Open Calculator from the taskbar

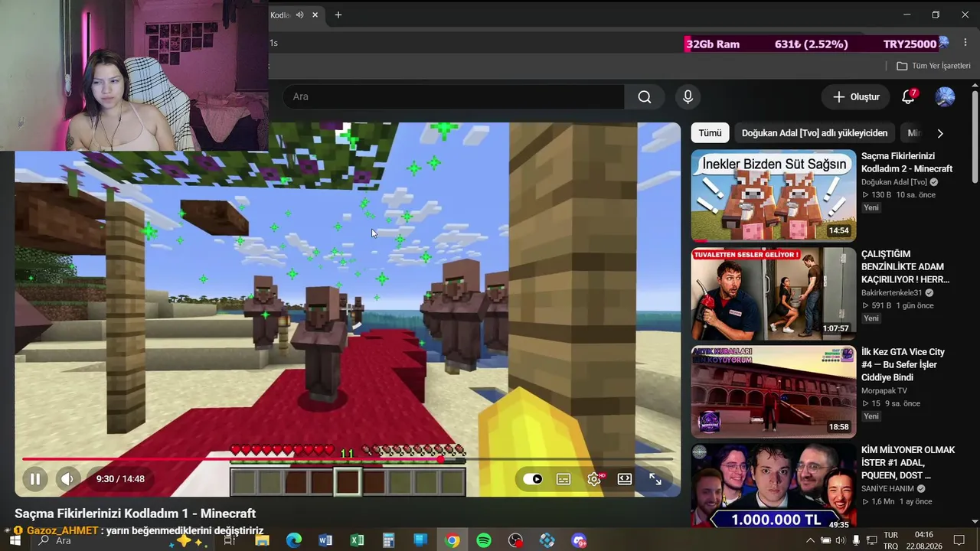point(388,540)
